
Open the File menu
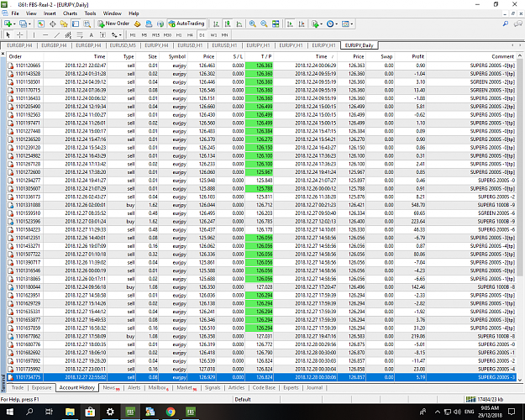pos(15,13)
